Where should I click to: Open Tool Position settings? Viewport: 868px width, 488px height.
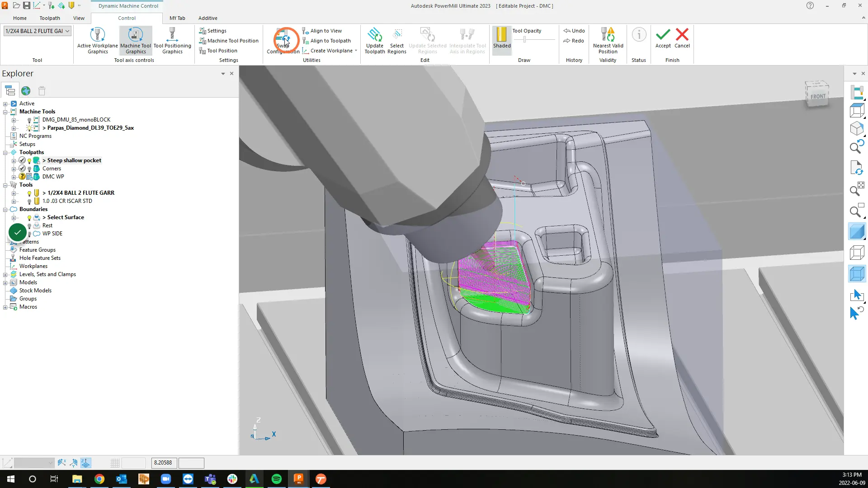coord(218,51)
